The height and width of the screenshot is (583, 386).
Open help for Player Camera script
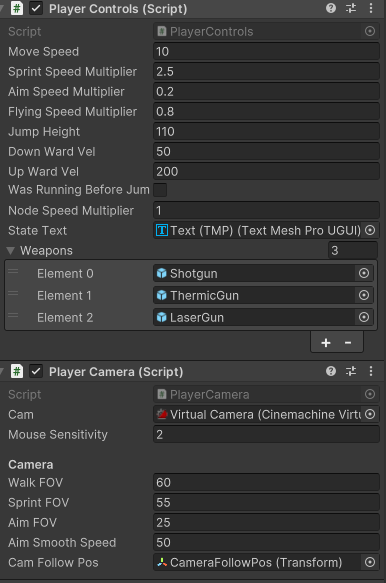(331, 371)
